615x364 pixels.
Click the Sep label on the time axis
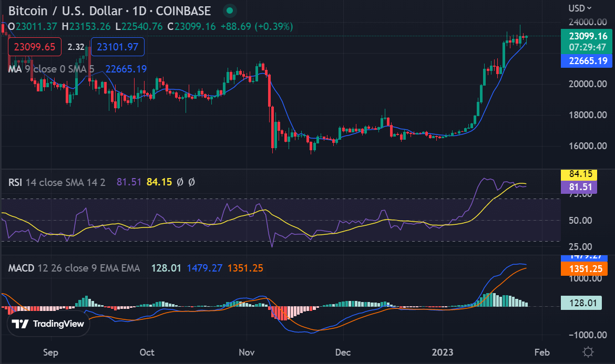pos(50,353)
